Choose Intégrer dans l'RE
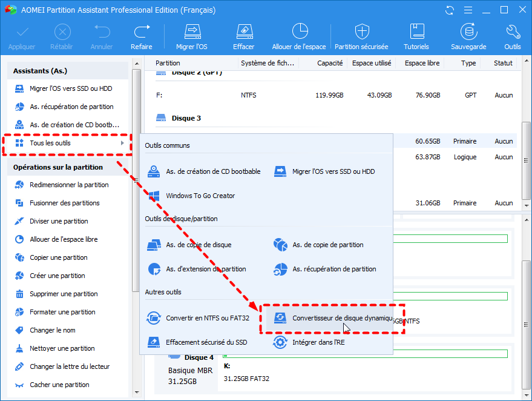Screen dimensions: 532x401 tap(309, 343)
